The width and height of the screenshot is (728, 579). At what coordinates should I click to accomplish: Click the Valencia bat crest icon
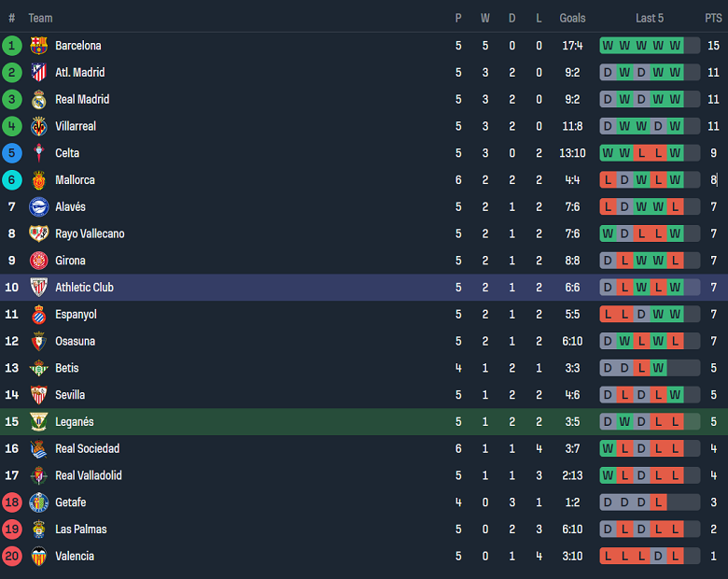38,557
